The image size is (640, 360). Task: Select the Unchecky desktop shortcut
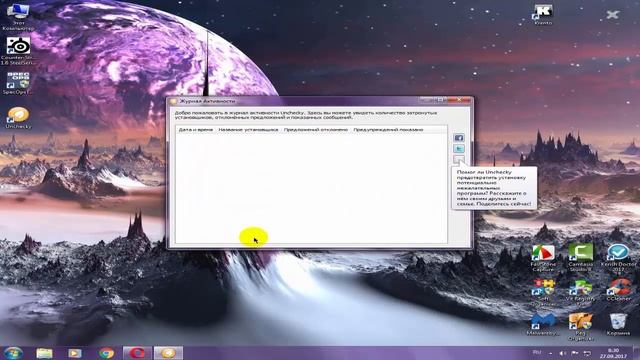coord(18,118)
